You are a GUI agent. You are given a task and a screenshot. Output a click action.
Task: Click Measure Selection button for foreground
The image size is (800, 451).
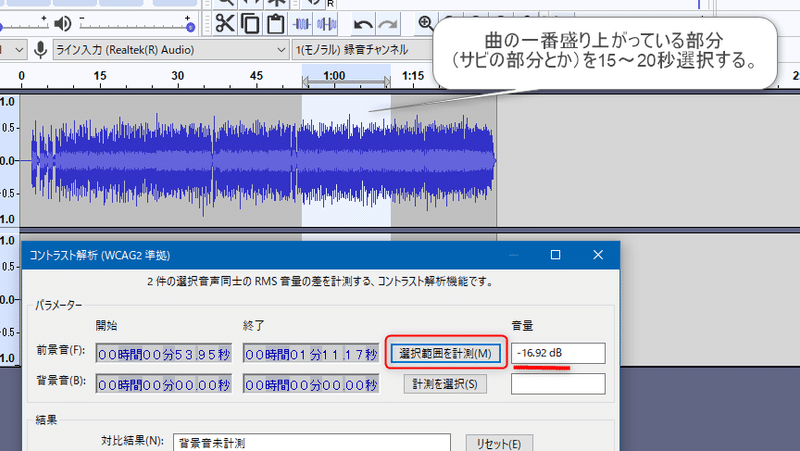[445, 354]
